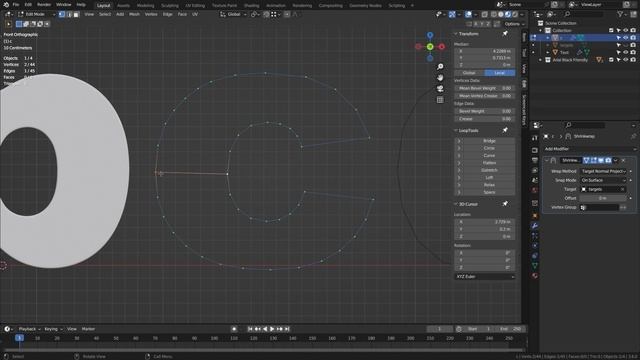640x360 pixels.
Task: Select face select mode icon
Action: pyautogui.click(x=76, y=14)
